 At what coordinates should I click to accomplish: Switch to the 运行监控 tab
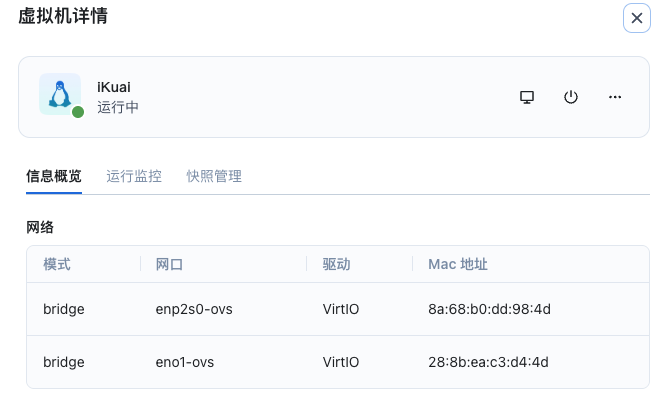pyautogui.click(x=134, y=176)
